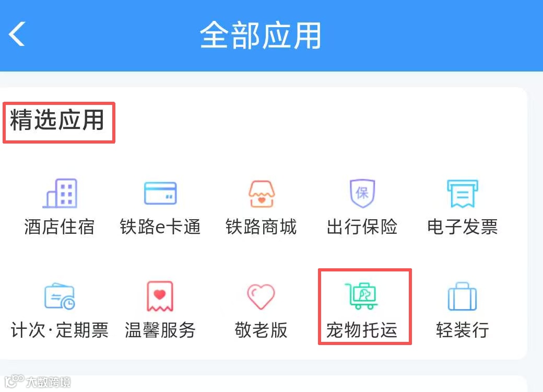The width and height of the screenshot is (543, 392).
Task: Tap the 出行保险 text label
Action: click(x=362, y=227)
